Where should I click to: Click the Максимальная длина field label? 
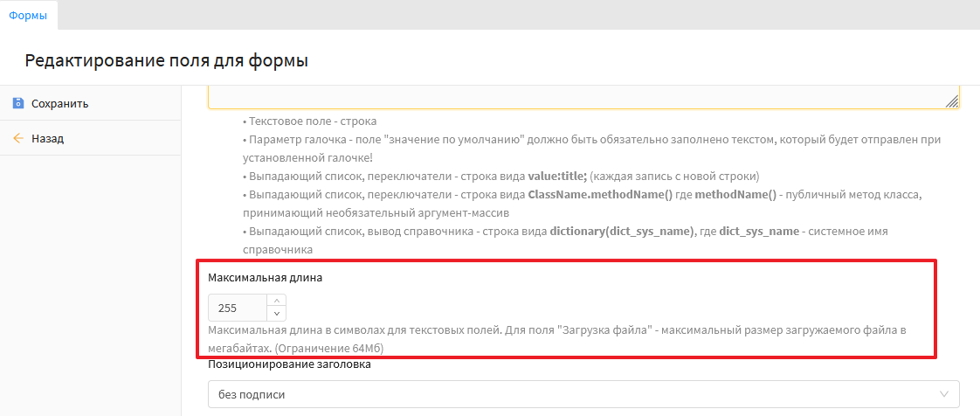point(265,277)
